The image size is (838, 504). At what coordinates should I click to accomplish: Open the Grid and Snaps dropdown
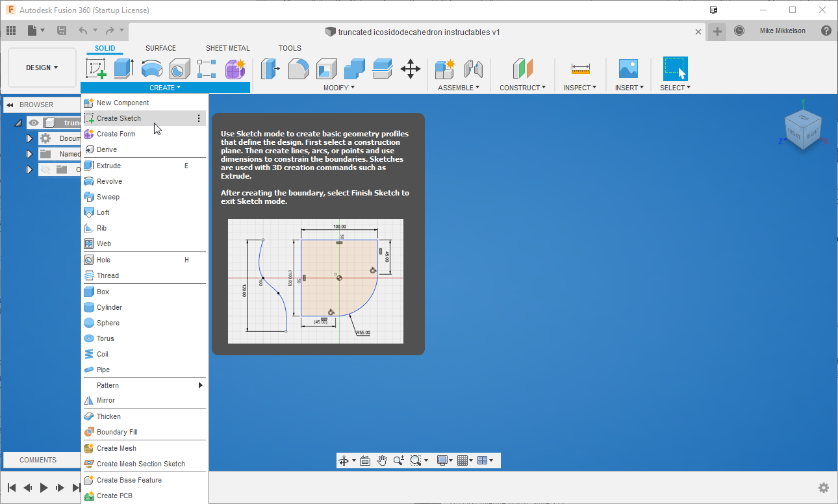click(465, 460)
